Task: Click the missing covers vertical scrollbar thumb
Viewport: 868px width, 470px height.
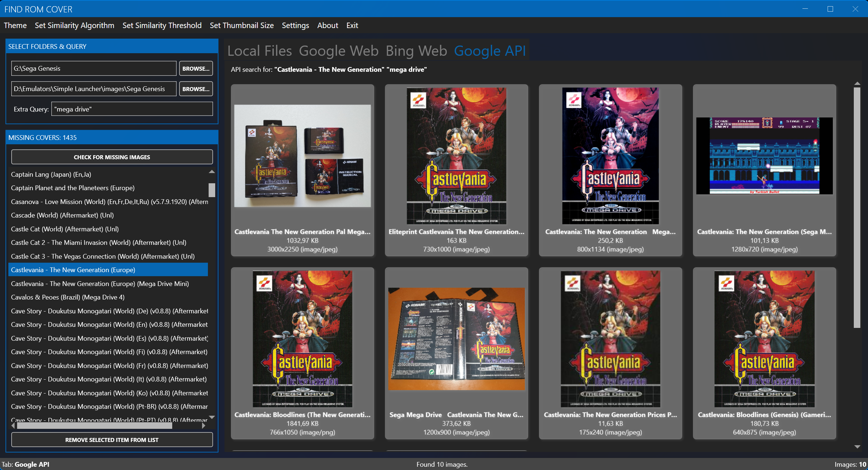Action: (212, 190)
